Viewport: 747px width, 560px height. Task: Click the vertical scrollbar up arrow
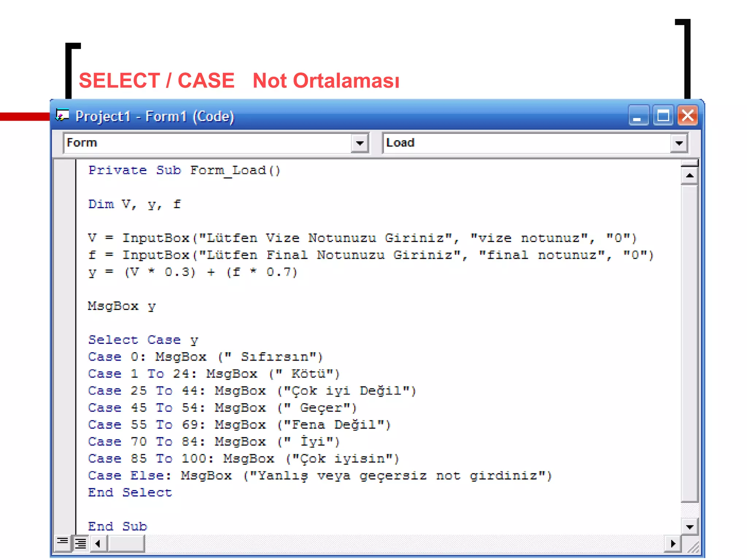coord(689,176)
